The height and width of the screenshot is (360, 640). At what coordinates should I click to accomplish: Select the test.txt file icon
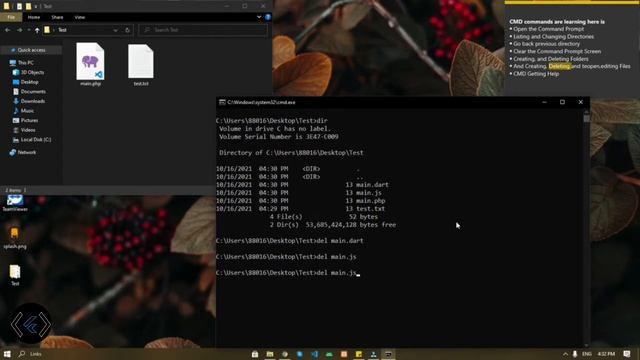point(141,64)
